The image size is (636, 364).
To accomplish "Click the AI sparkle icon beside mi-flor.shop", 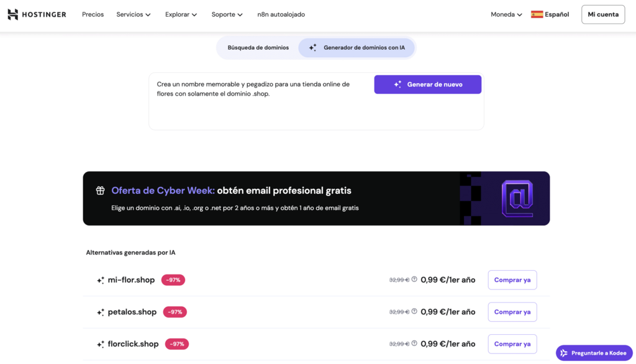I will tap(101, 280).
